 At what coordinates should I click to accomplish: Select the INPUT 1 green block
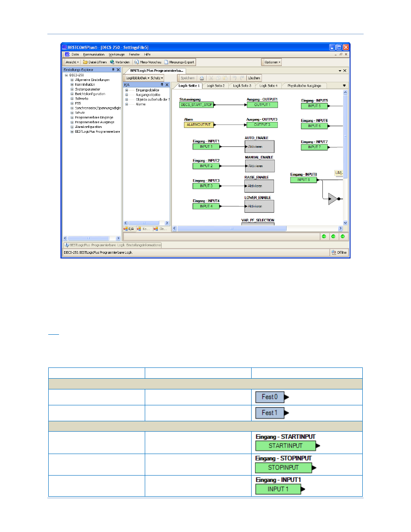click(x=206, y=146)
